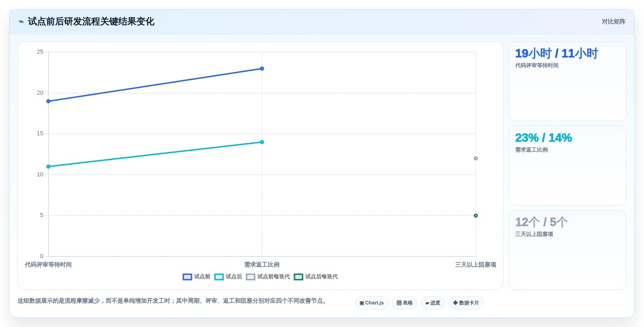This screenshot has height=327, width=644.
Task: Click blue data point at value 19
Action: 48,101
